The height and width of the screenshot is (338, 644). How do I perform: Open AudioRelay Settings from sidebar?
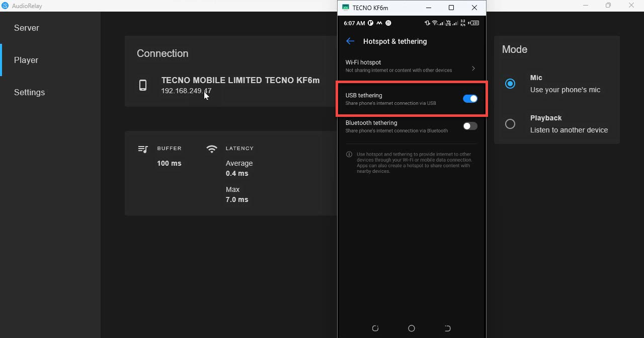50,92
